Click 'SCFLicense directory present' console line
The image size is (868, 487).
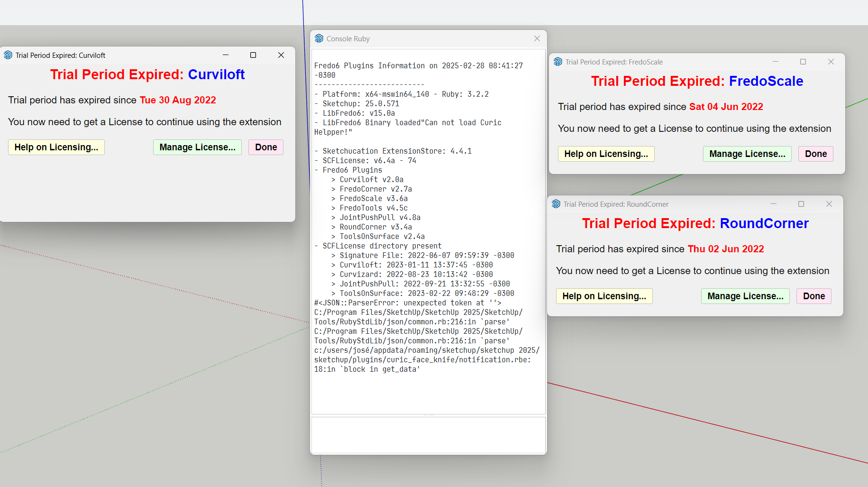[x=378, y=246]
